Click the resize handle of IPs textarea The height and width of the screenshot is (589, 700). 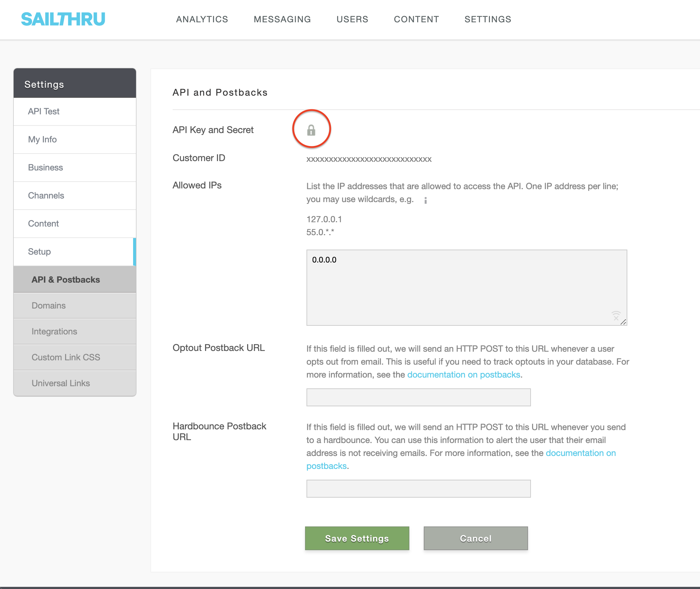623,322
